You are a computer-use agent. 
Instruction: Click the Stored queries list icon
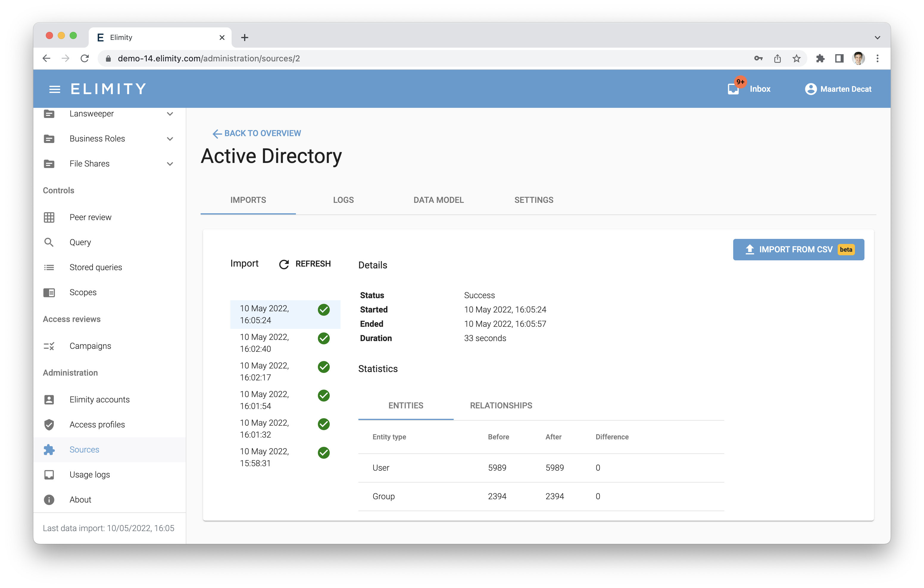point(49,267)
